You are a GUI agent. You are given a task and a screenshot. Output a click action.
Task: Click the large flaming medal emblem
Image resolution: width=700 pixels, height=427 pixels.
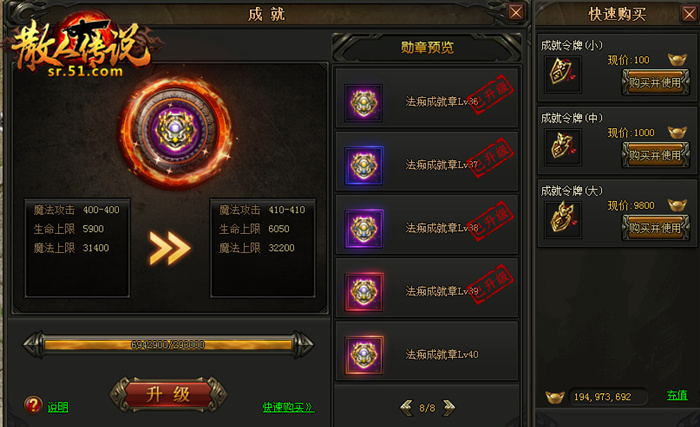pos(175,130)
